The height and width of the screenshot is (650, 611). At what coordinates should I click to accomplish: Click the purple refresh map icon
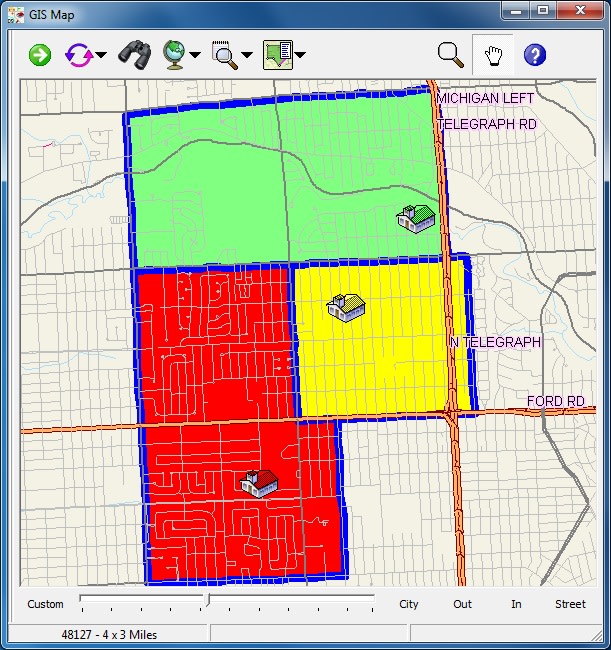point(79,55)
